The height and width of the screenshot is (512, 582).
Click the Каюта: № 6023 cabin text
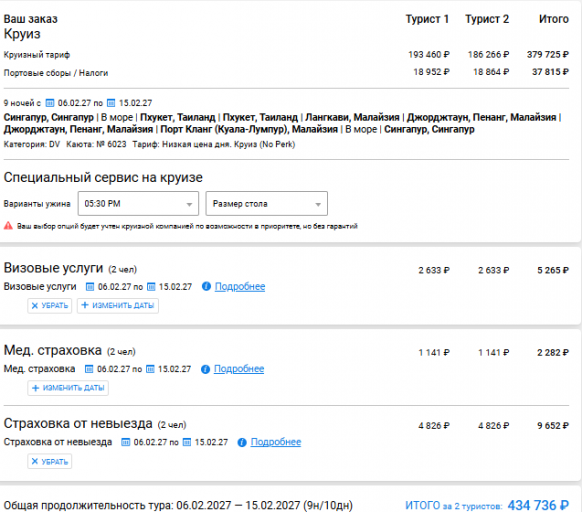coord(96,144)
